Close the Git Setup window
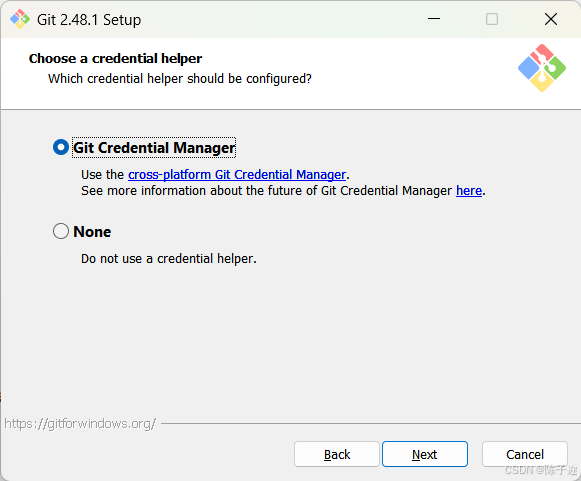The image size is (581, 481). point(551,19)
